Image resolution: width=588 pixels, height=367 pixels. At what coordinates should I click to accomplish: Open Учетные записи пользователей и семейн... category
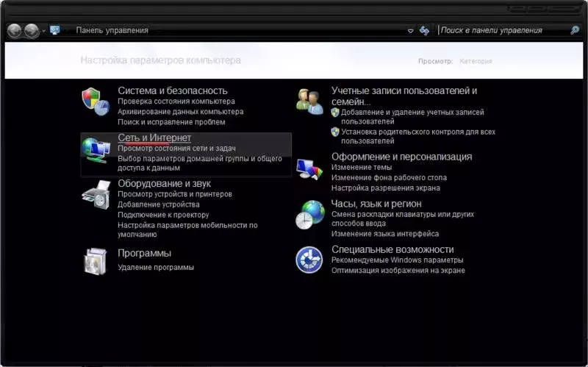(404, 96)
